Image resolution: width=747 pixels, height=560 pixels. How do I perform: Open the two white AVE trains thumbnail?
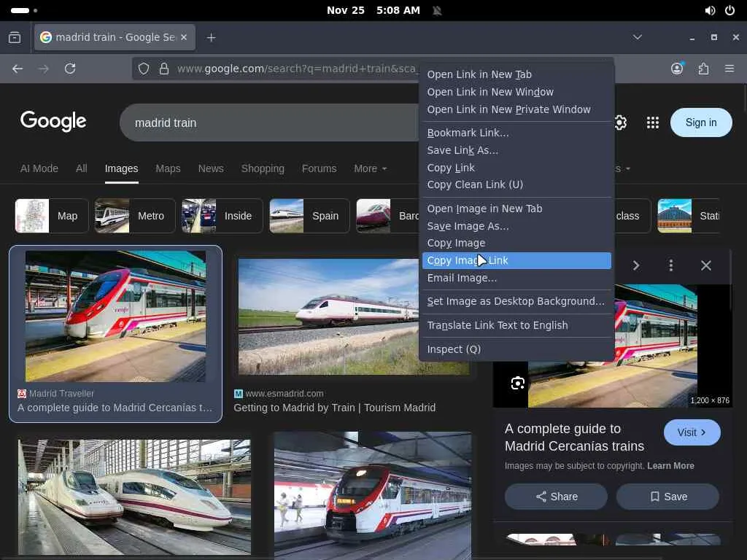coord(134,497)
